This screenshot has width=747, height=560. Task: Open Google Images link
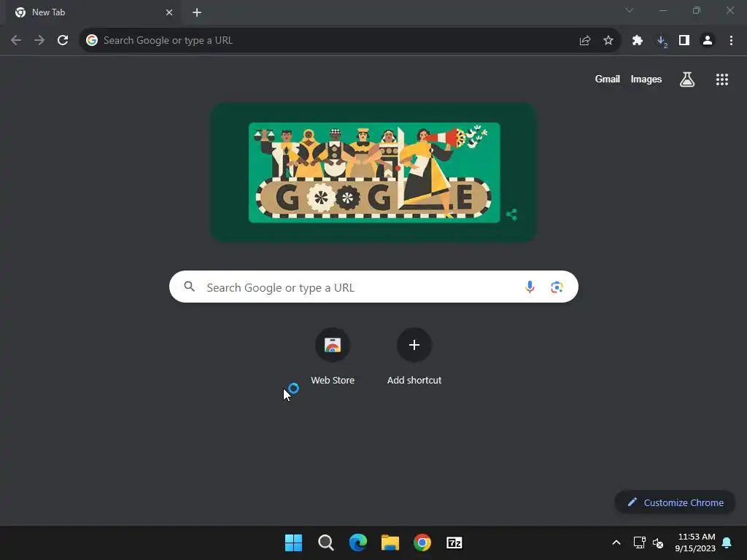click(646, 79)
